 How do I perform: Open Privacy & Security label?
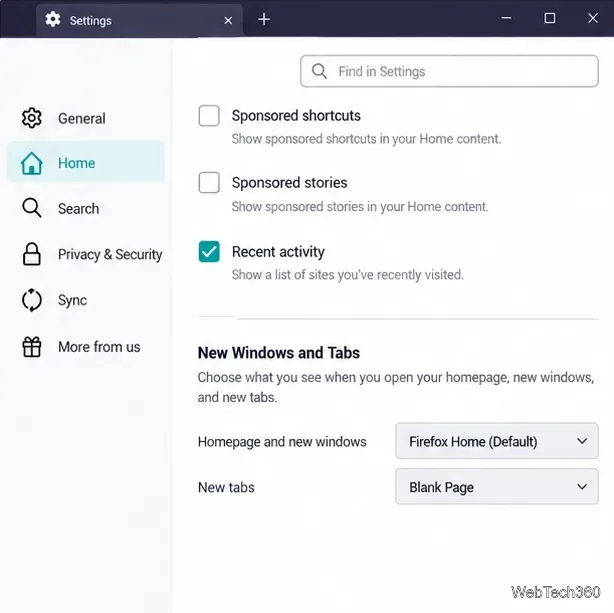110,255
